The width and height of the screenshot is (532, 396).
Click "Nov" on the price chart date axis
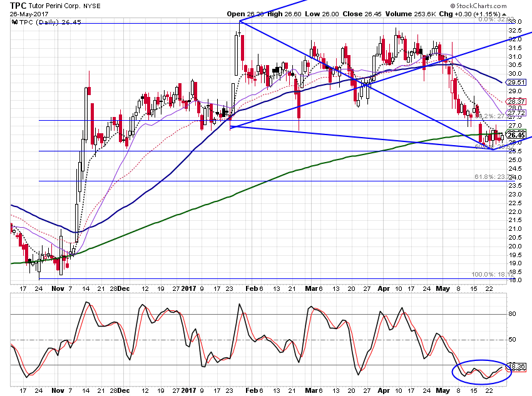(x=58, y=288)
